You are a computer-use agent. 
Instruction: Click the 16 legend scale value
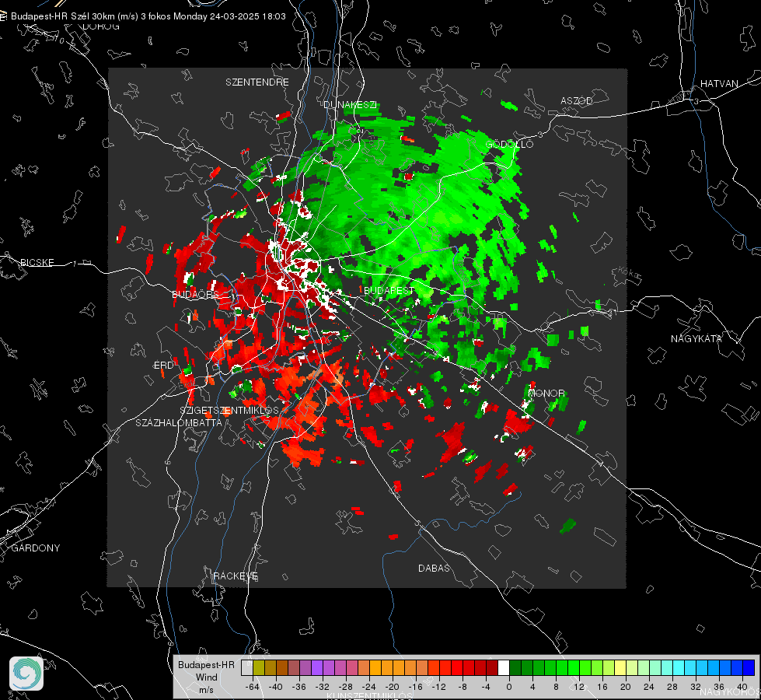(x=602, y=687)
